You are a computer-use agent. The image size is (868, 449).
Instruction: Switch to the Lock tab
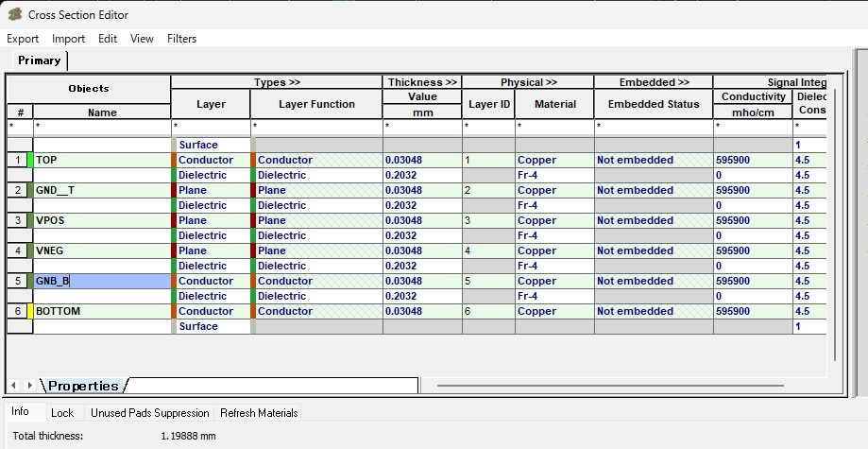pos(62,413)
